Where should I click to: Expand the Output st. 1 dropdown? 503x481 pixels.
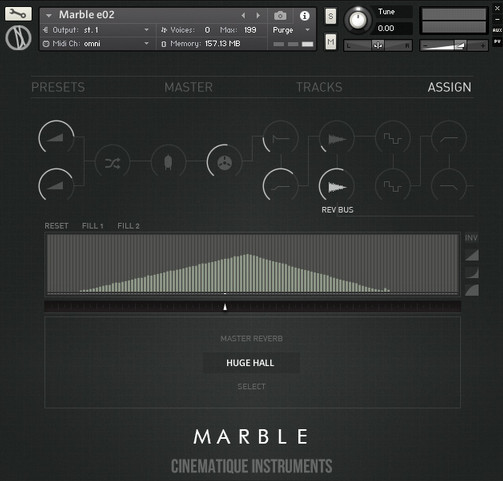coord(96,30)
